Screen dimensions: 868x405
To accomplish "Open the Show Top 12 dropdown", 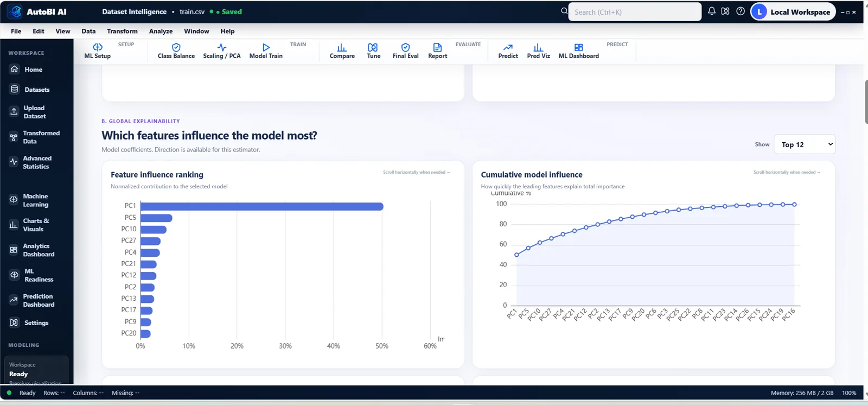I will click(804, 144).
